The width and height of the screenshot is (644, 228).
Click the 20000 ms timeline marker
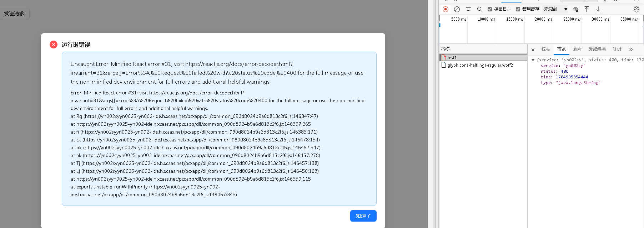543,19
